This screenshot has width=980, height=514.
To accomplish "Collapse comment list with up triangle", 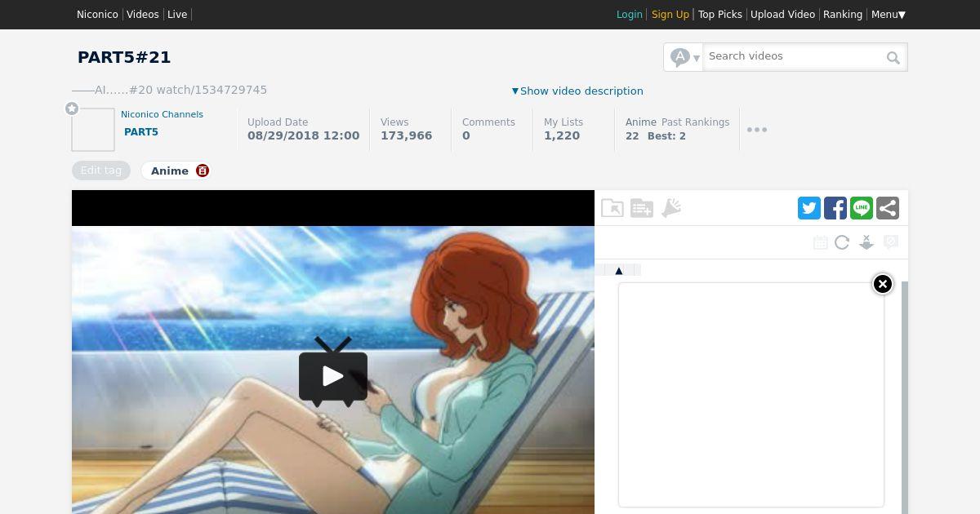I will click(619, 270).
